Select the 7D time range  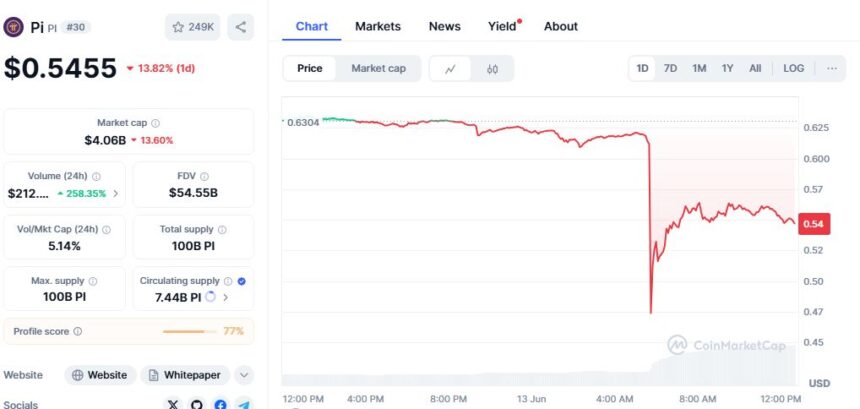click(x=670, y=68)
